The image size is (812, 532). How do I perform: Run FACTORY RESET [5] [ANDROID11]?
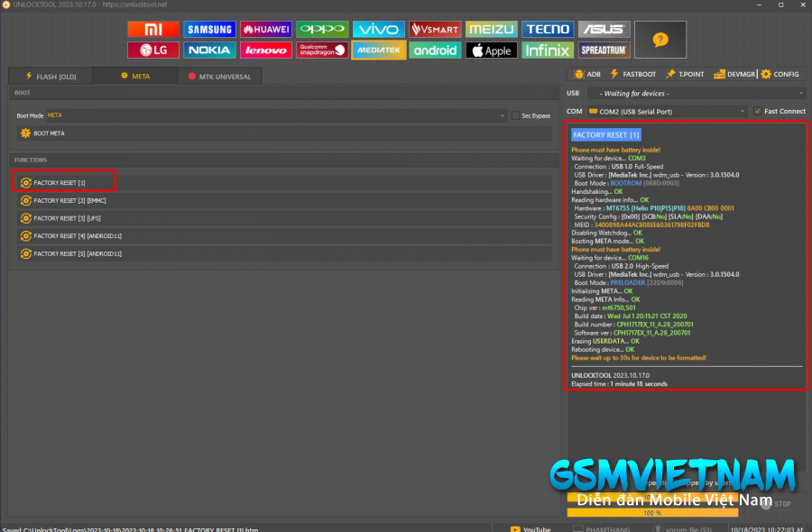[284, 254]
